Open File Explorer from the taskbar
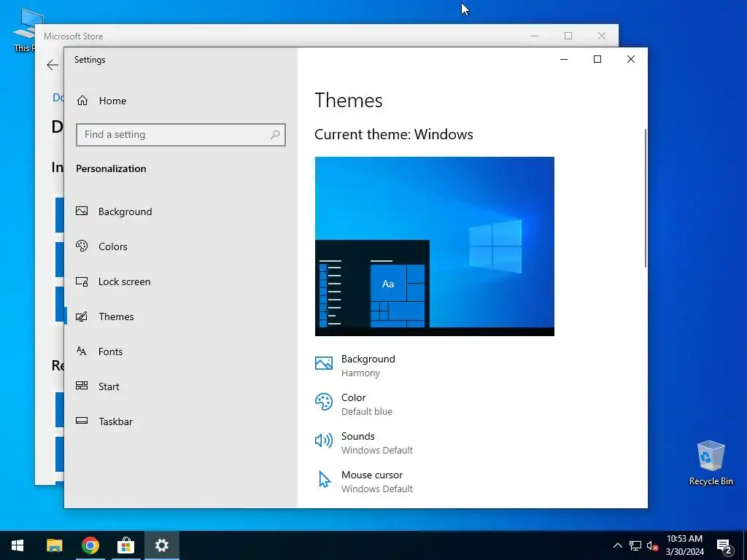747x560 pixels. (x=54, y=545)
